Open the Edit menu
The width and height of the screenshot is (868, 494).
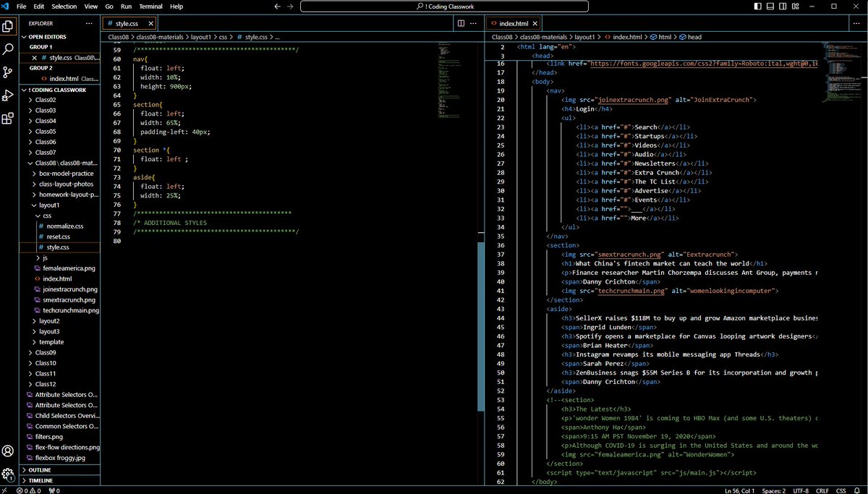click(38, 7)
